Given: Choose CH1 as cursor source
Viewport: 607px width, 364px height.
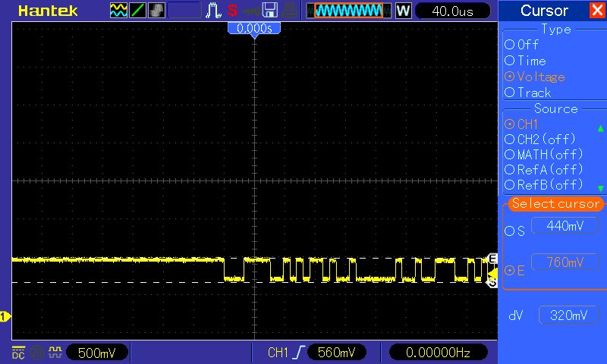Looking at the screenshot, I should tap(521, 124).
